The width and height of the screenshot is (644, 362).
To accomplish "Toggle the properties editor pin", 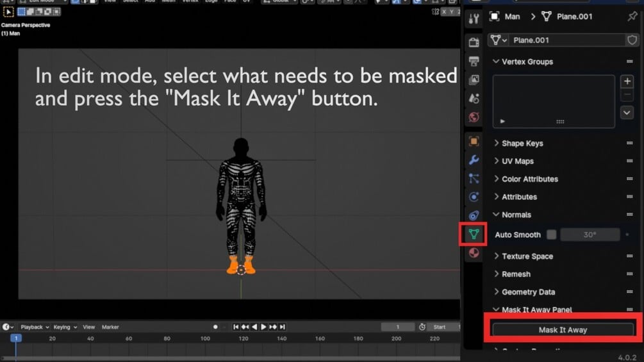I will [x=632, y=17].
